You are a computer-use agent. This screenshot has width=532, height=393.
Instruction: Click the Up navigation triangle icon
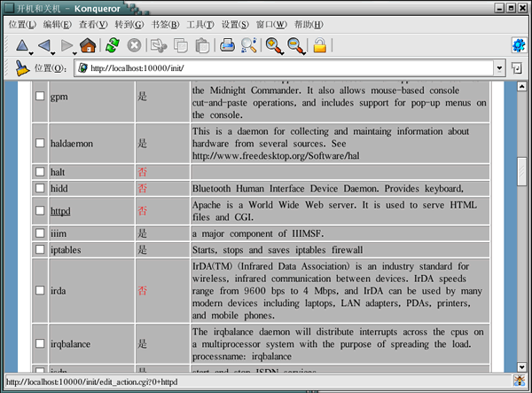coord(22,45)
